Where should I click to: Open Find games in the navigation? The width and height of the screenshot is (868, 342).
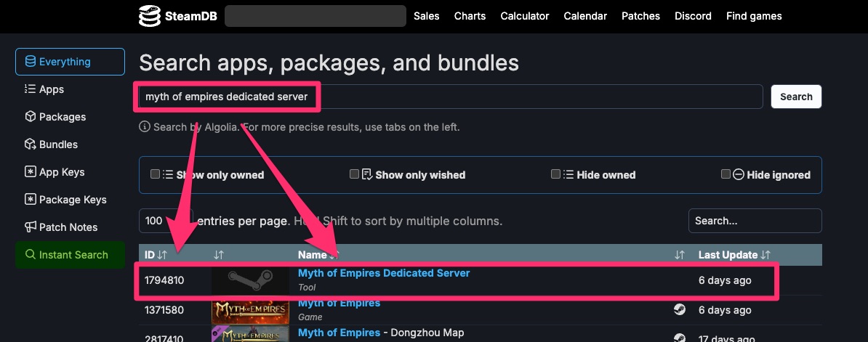tap(754, 16)
